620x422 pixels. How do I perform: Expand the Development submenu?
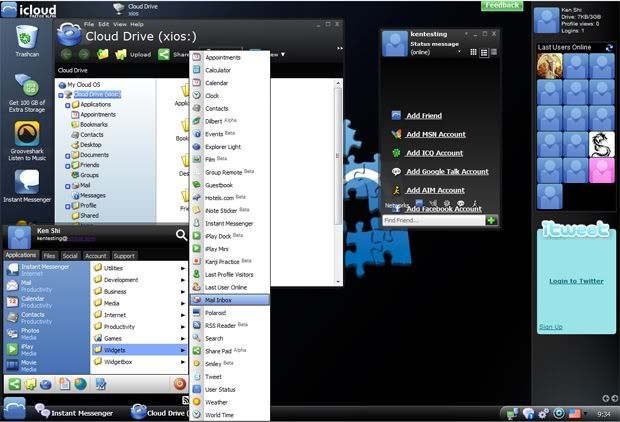[x=139, y=280]
